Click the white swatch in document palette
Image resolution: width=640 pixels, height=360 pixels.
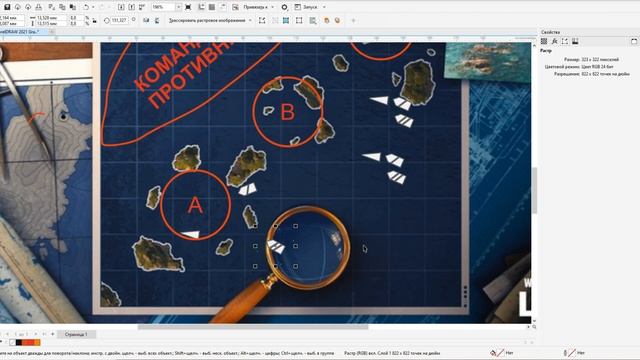(x=12, y=342)
